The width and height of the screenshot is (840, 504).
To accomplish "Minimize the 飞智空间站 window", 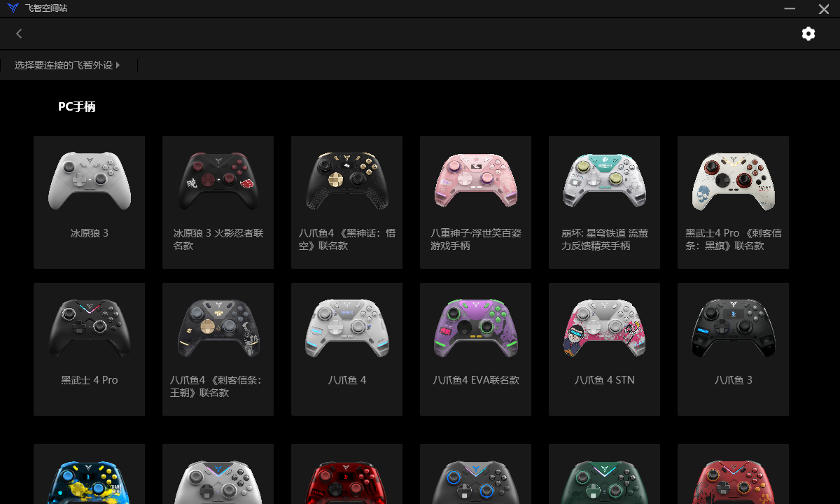I will (x=790, y=8).
